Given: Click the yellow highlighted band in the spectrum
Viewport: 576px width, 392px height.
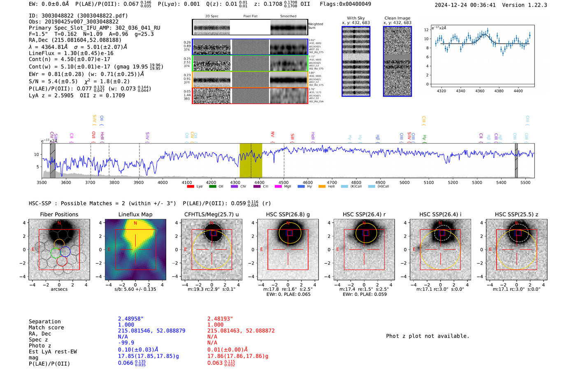Looking at the screenshot, I should point(251,160).
